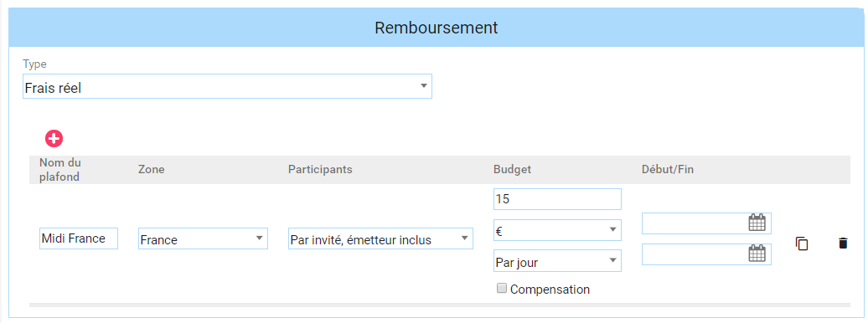Click inside the end date text field
This screenshot has height=323, width=868.
[695, 254]
